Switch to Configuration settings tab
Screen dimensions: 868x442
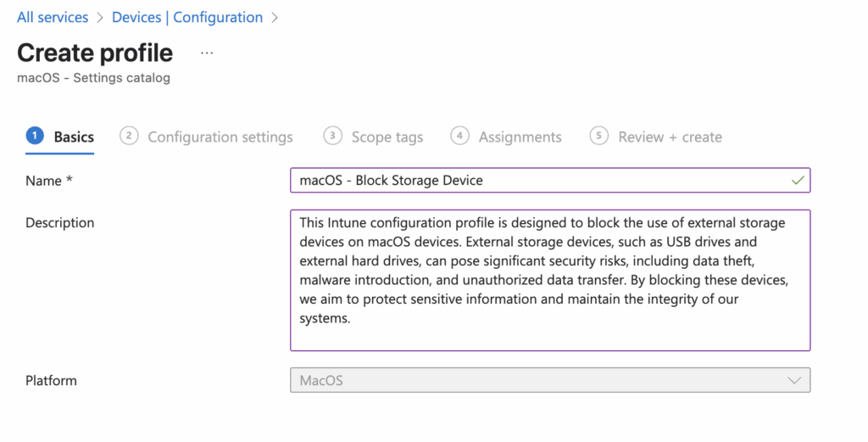click(220, 137)
